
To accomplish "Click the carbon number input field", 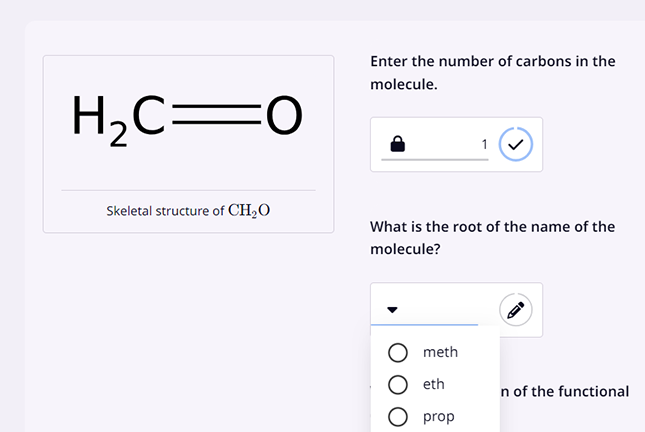I will [440, 145].
